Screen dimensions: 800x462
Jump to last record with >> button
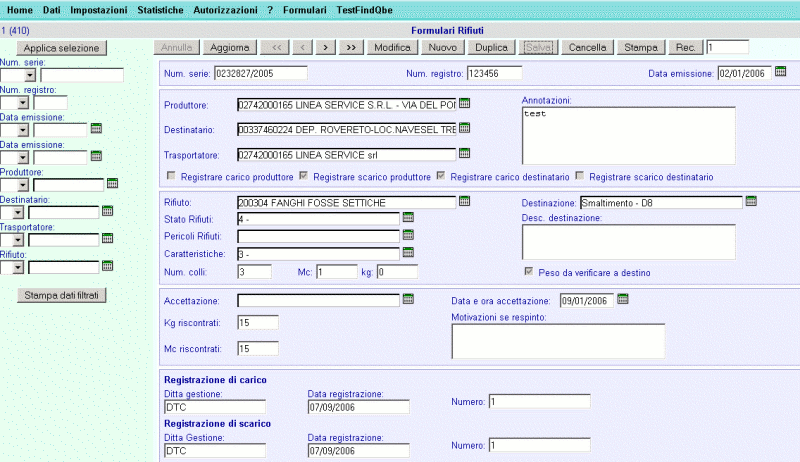351,47
